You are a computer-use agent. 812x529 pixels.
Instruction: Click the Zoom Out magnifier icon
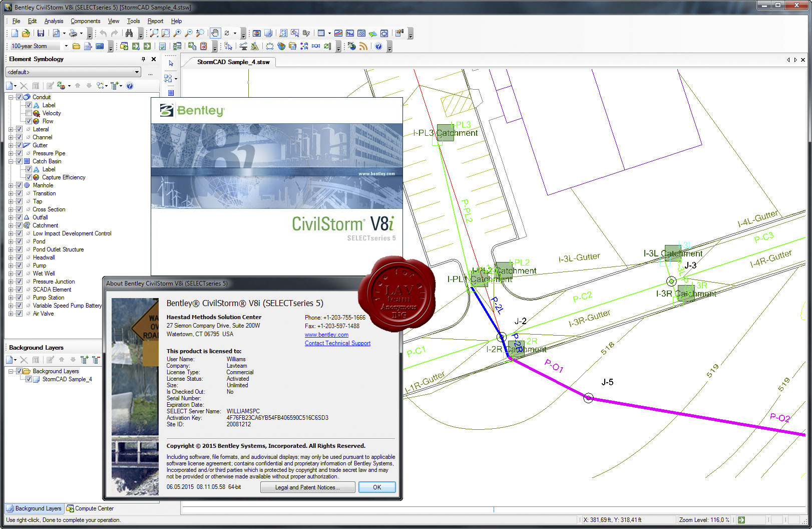[x=189, y=33]
